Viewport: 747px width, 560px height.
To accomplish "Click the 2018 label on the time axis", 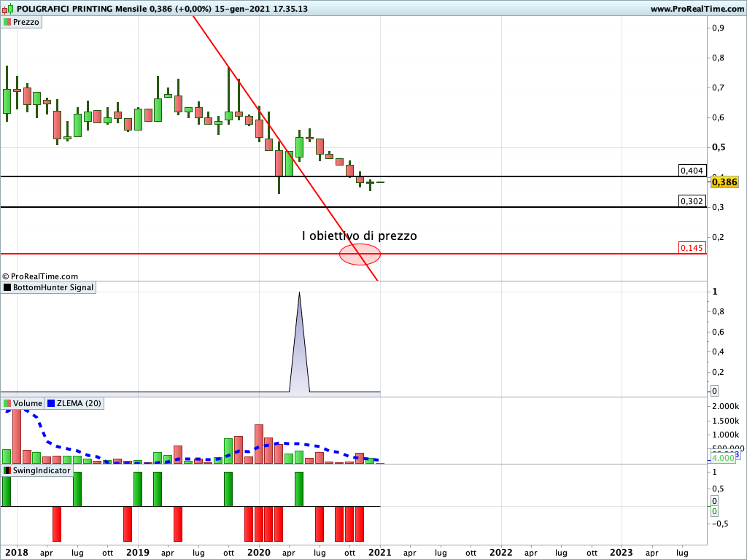I will coord(17,553).
